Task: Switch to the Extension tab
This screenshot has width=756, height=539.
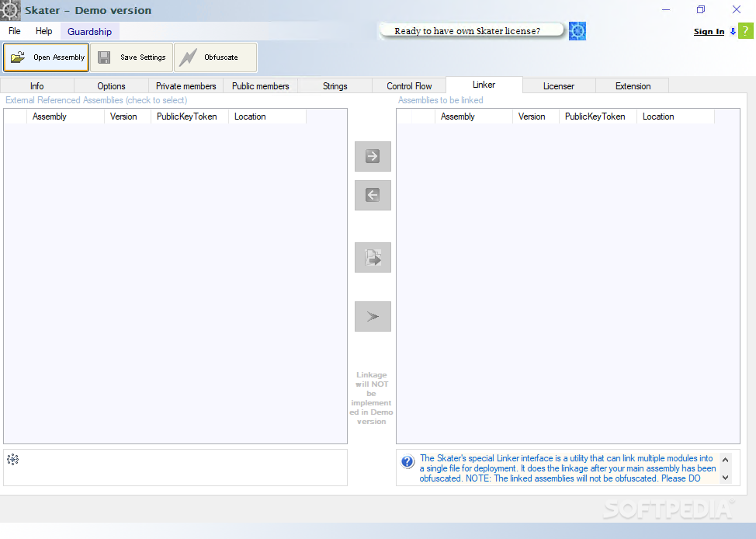Action: point(633,86)
